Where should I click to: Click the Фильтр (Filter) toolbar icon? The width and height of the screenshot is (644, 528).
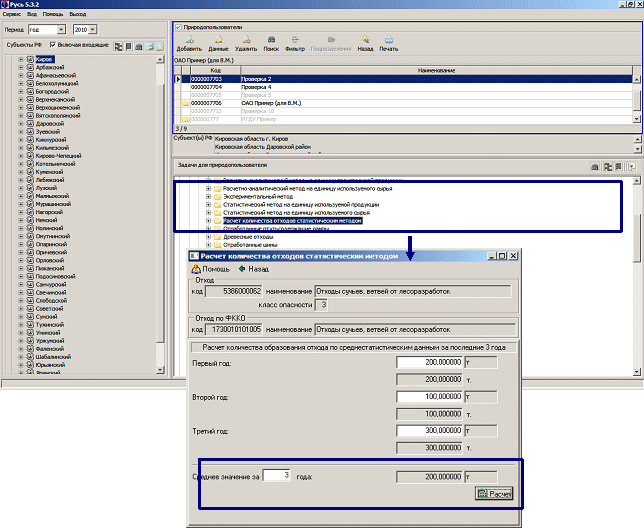[x=295, y=42]
